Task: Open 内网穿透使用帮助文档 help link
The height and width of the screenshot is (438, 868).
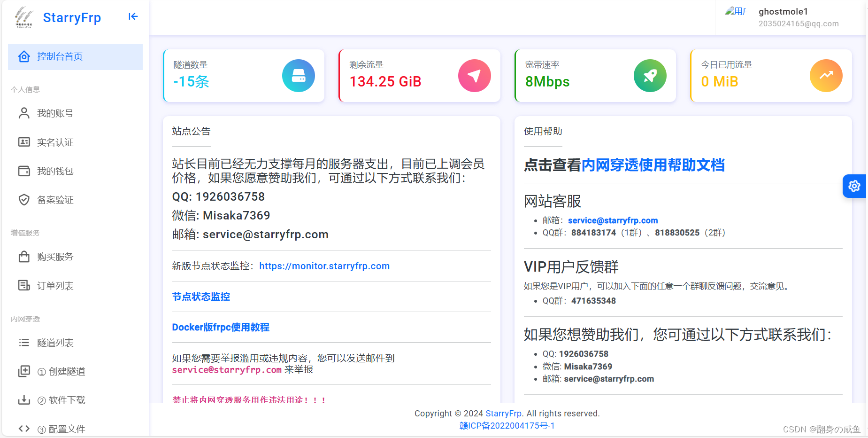Action: (653, 165)
